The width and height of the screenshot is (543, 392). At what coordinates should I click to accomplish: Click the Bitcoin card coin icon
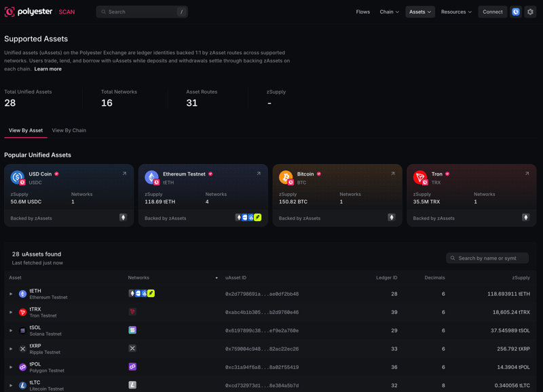point(286,178)
